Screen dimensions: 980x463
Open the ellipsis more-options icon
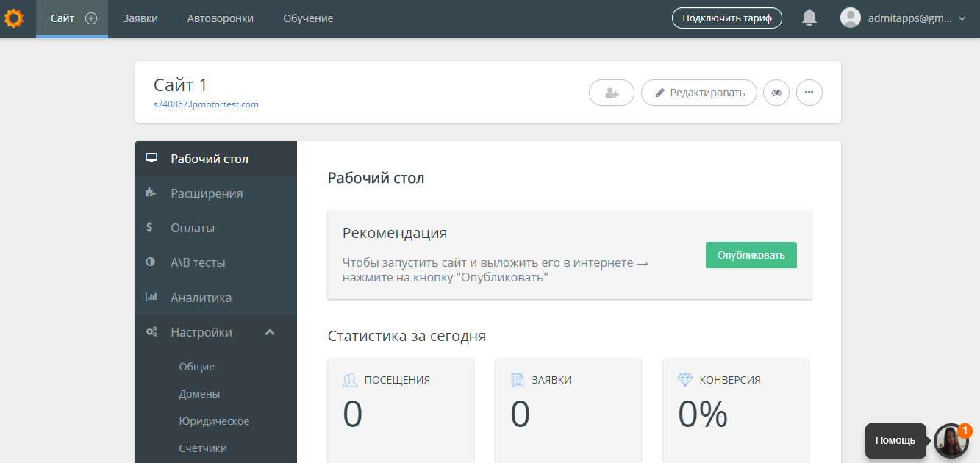click(809, 93)
